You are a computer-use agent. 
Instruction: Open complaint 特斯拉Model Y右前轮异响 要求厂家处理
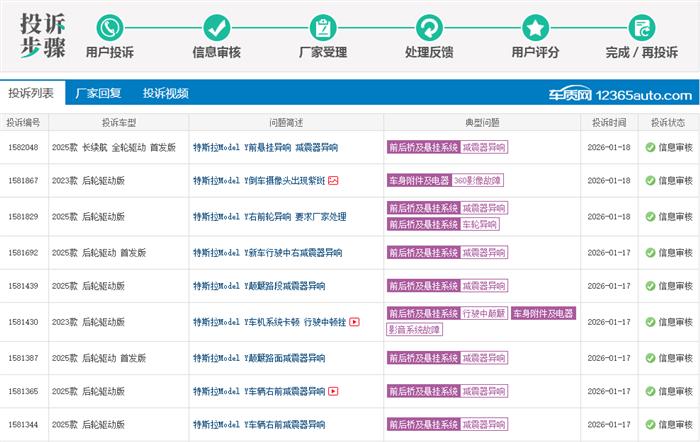click(269, 216)
